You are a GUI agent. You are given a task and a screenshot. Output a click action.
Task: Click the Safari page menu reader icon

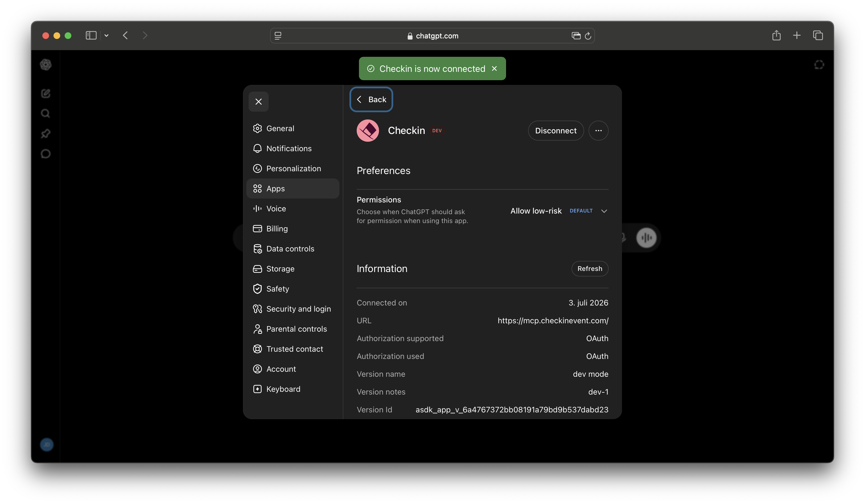point(278,36)
